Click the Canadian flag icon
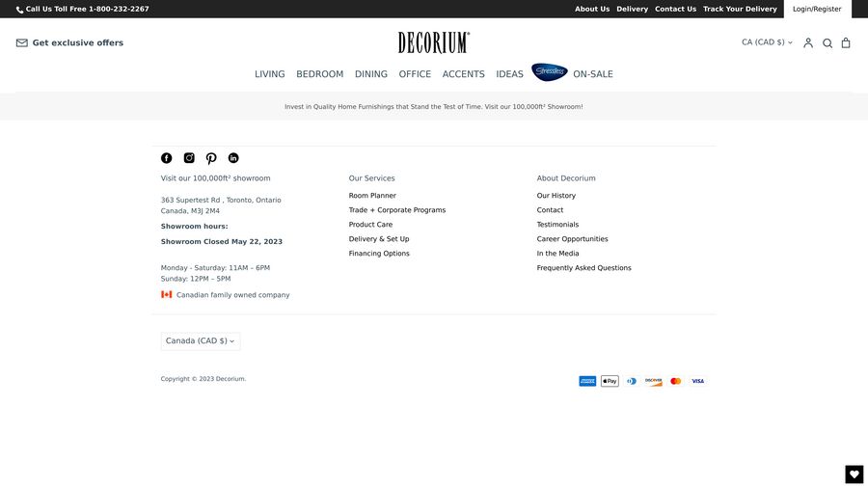 pyautogui.click(x=166, y=294)
